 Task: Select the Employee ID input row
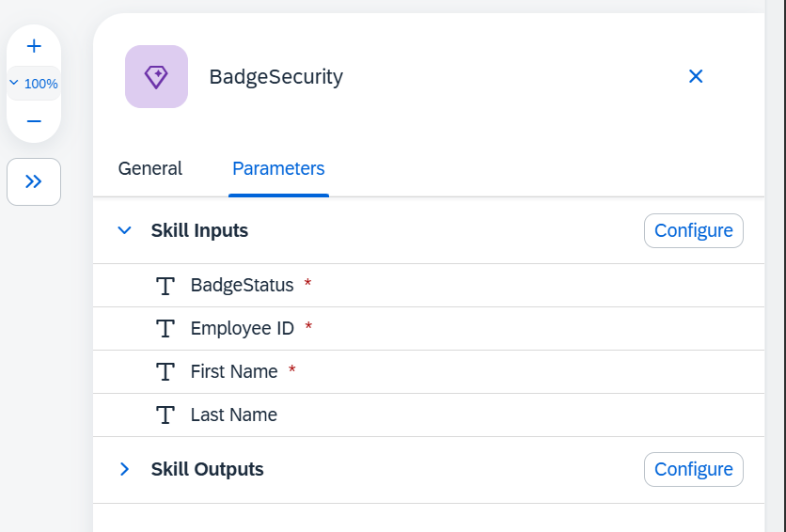[x=429, y=329]
